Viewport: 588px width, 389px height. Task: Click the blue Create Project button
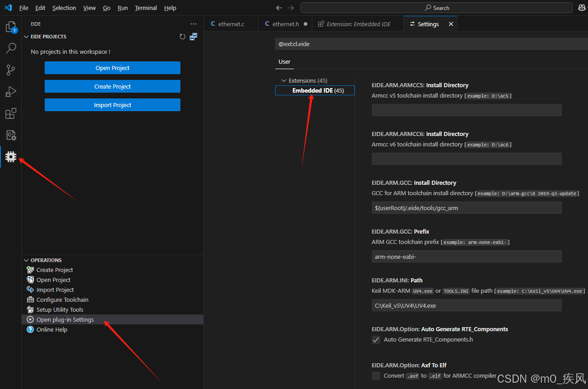pos(113,86)
